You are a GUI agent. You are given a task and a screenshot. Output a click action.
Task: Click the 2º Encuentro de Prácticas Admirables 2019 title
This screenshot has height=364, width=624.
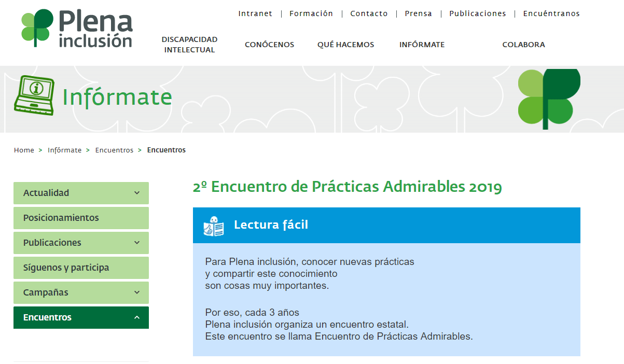[x=348, y=187]
